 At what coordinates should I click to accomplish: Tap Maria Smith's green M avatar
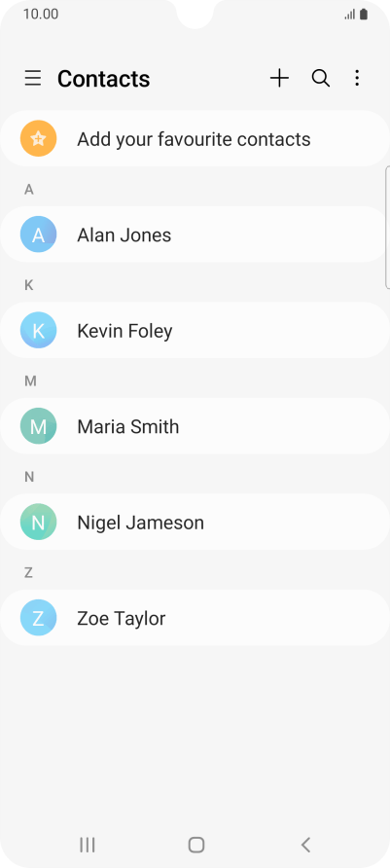38,425
